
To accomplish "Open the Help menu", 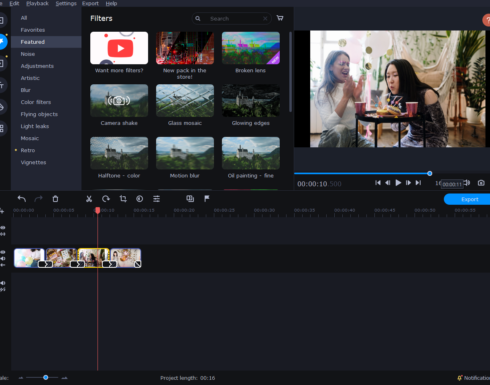I will [111, 3].
